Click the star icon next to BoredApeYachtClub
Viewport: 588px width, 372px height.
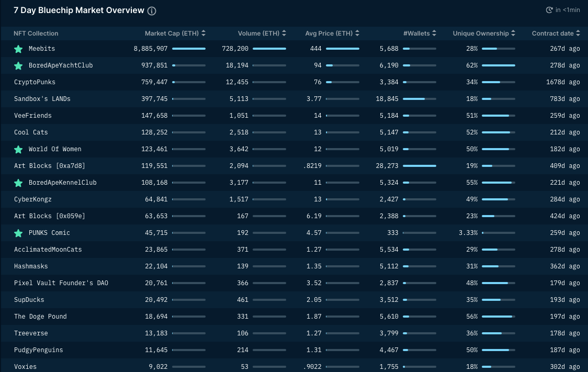coord(18,65)
